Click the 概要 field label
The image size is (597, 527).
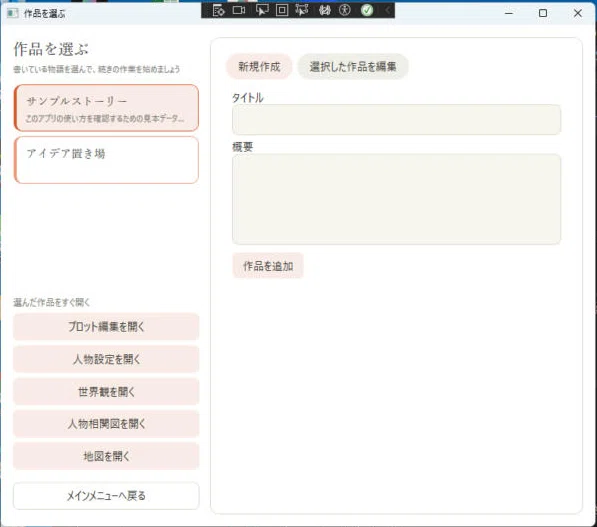243,147
